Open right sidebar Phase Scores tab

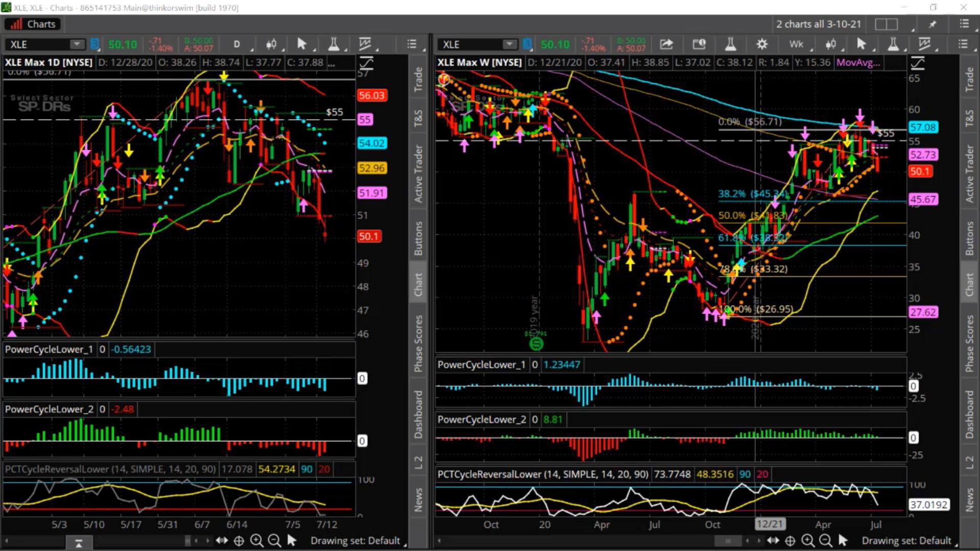[x=969, y=343]
